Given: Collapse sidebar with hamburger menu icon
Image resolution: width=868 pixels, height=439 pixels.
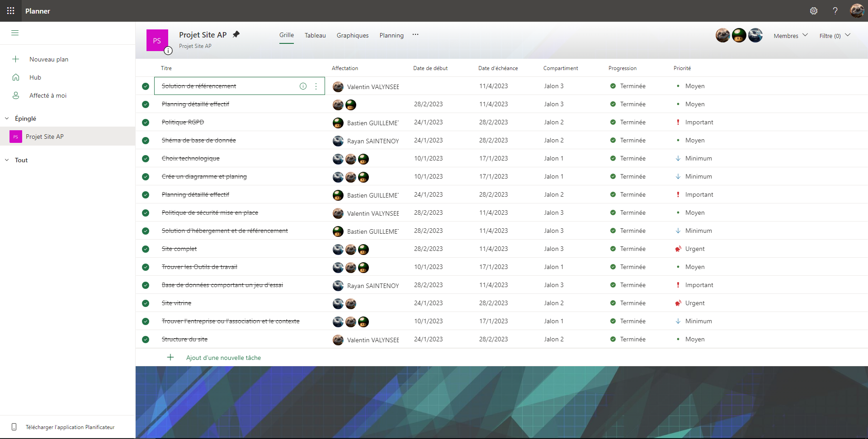Looking at the screenshot, I should pyautogui.click(x=15, y=33).
